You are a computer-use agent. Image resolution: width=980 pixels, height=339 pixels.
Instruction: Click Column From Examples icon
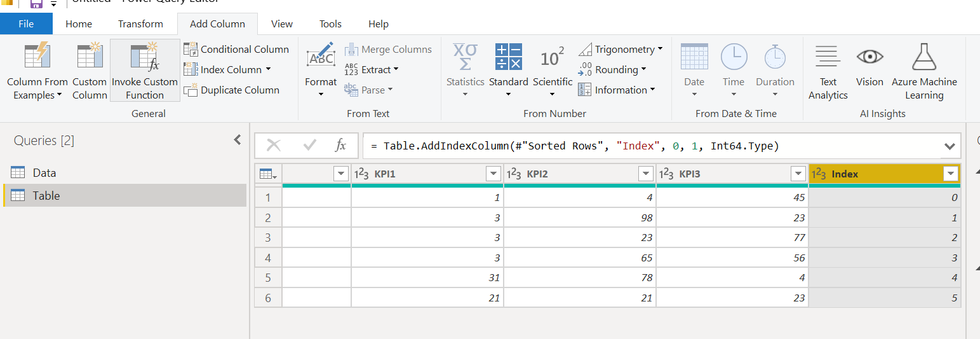click(37, 55)
